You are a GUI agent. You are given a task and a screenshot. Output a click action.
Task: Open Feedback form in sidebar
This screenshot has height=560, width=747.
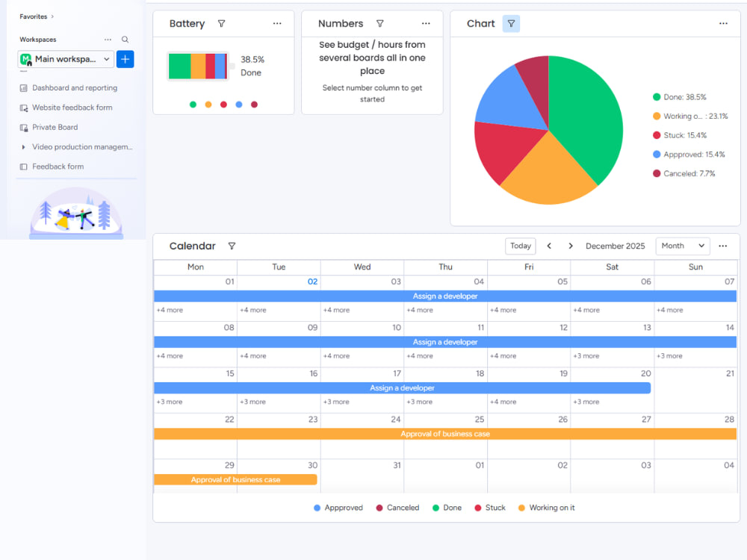tap(58, 167)
